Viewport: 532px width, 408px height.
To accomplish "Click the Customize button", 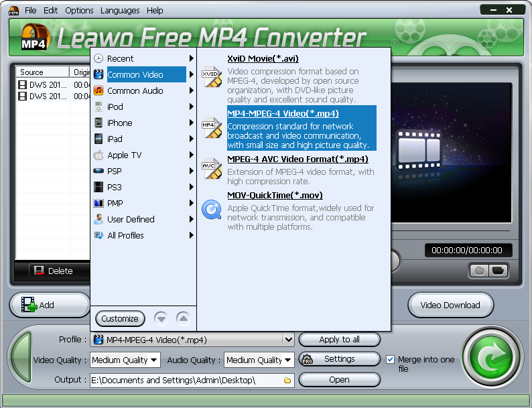I will point(120,319).
